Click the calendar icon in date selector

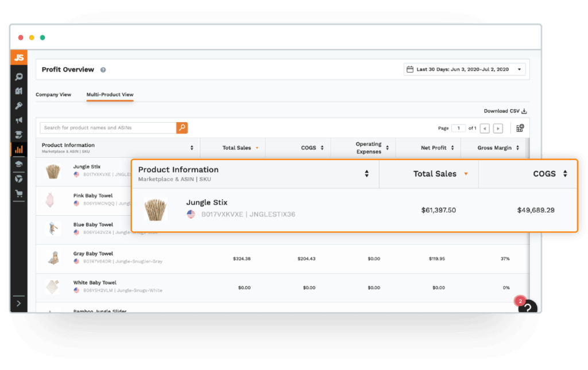pyautogui.click(x=410, y=69)
